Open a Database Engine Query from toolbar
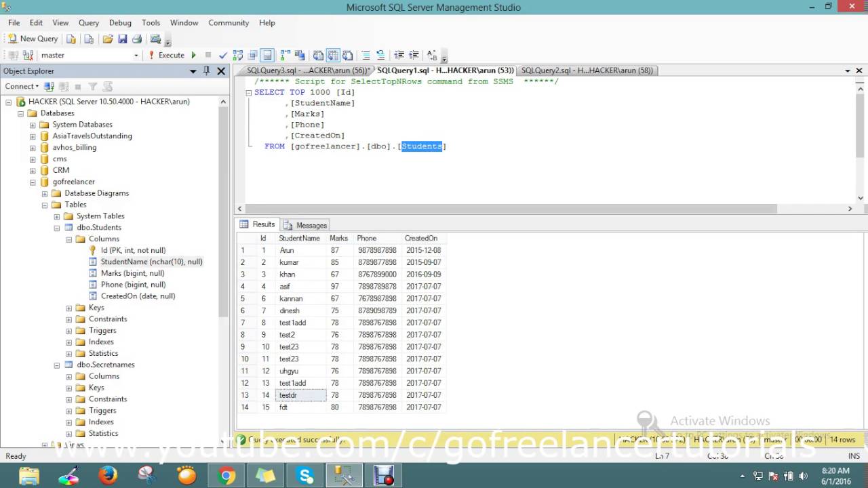Viewport: 868px width, 488px height. pos(71,39)
